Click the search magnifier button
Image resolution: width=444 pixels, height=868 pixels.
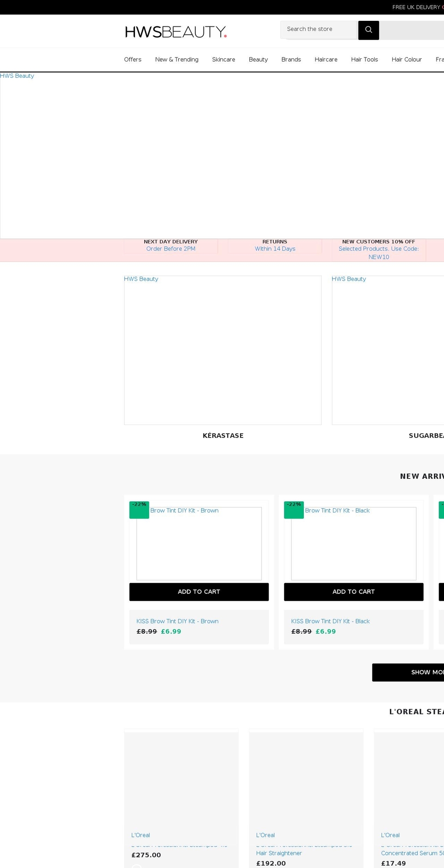click(x=369, y=30)
